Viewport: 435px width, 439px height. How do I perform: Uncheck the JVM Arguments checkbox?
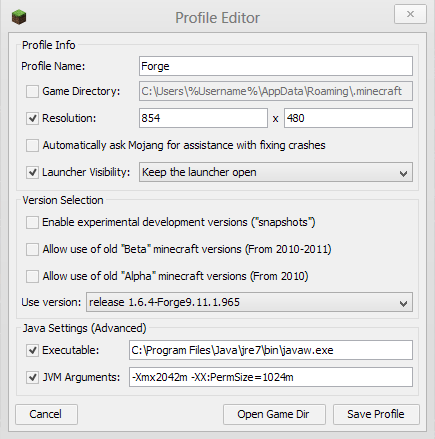tap(32, 377)
